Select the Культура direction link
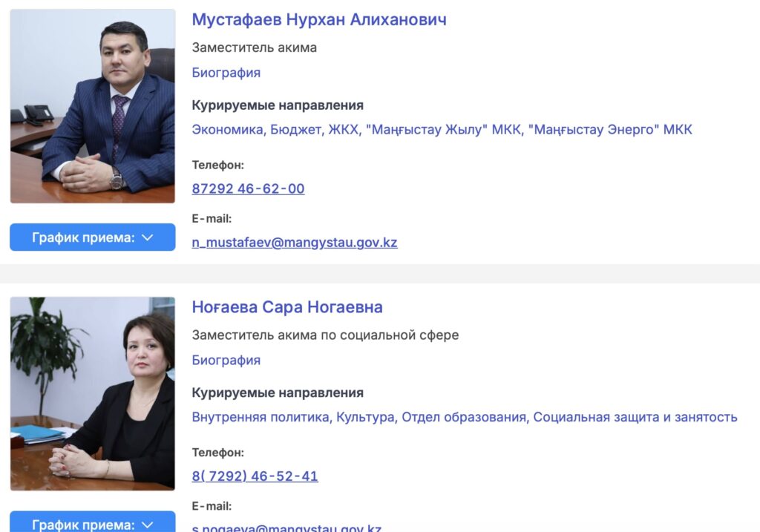 (367, 417)
